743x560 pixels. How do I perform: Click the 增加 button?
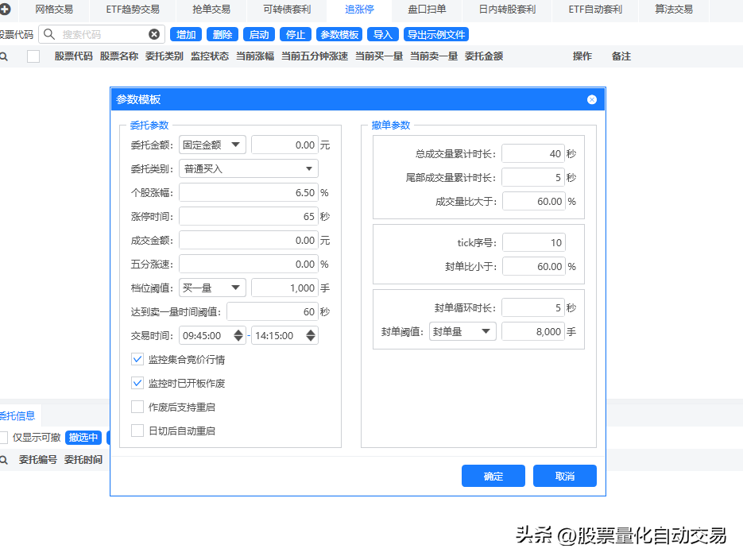[186, 35]
